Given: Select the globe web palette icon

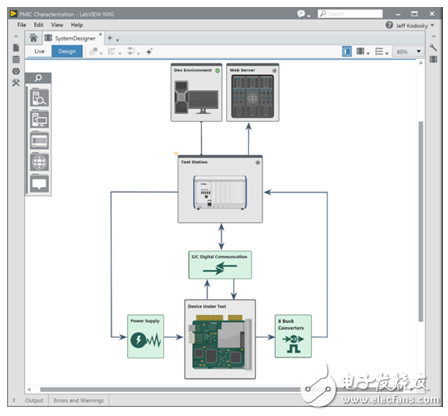Looking at the screenshot, I should pyautogui.click(x=39, y=162).
